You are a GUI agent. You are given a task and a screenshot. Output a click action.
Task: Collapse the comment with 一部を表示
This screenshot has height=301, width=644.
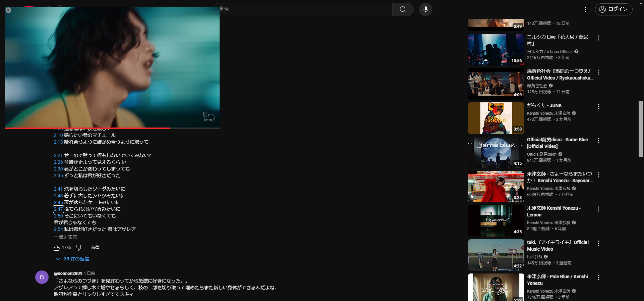[66, 237]
